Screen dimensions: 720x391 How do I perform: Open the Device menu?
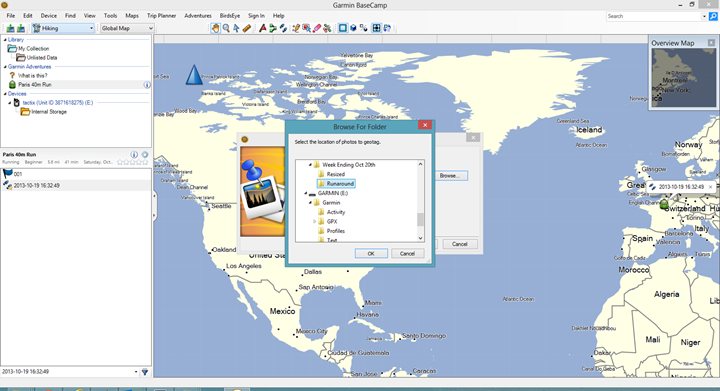[x=48, y=16]
